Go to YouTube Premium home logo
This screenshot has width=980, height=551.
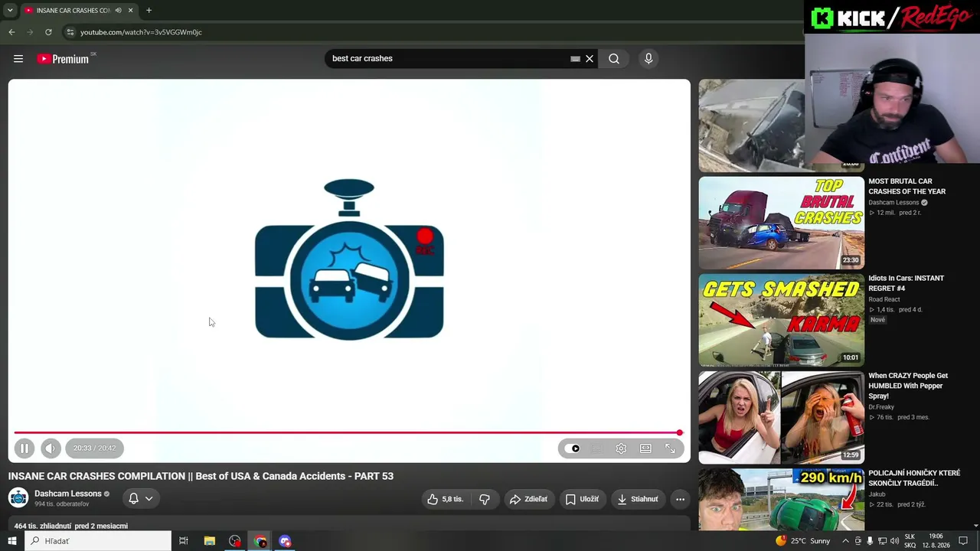[63, 59]
